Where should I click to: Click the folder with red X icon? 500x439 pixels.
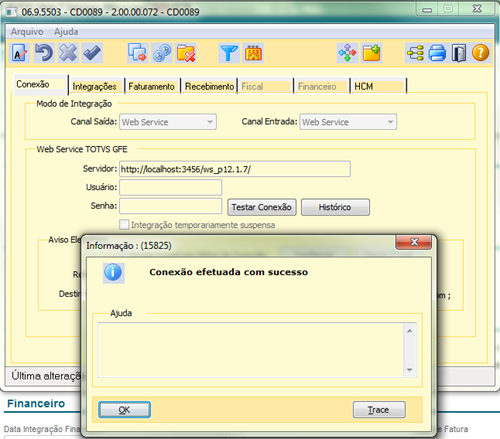(186, 53)
